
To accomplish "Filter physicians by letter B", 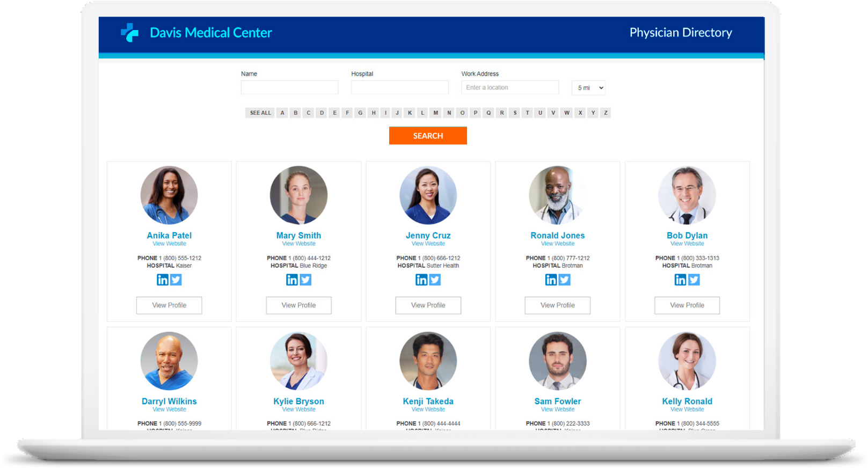I will (295, 113).
